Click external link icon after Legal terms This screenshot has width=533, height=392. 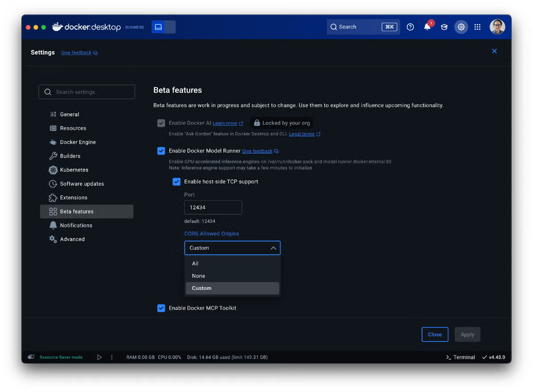[x=318, y=134]
